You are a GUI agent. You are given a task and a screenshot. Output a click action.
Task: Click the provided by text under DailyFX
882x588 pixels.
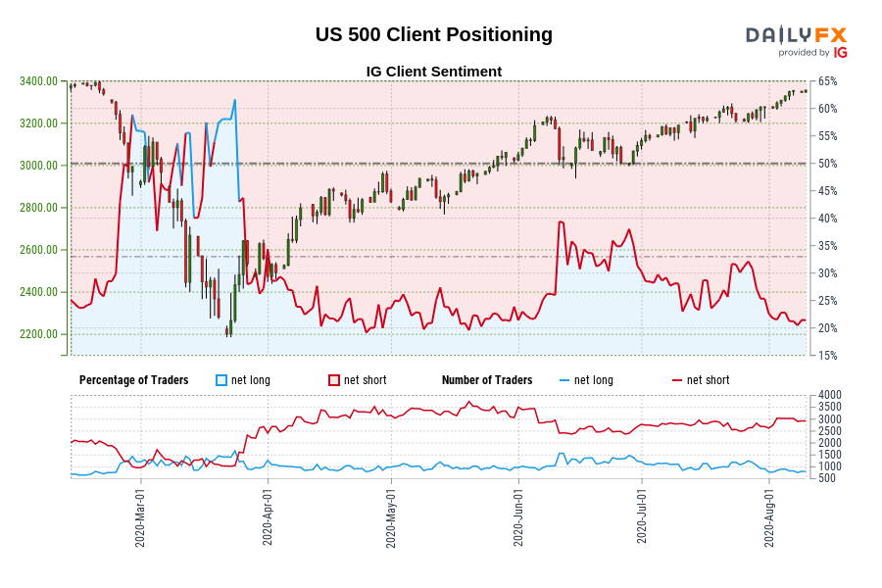804,52
